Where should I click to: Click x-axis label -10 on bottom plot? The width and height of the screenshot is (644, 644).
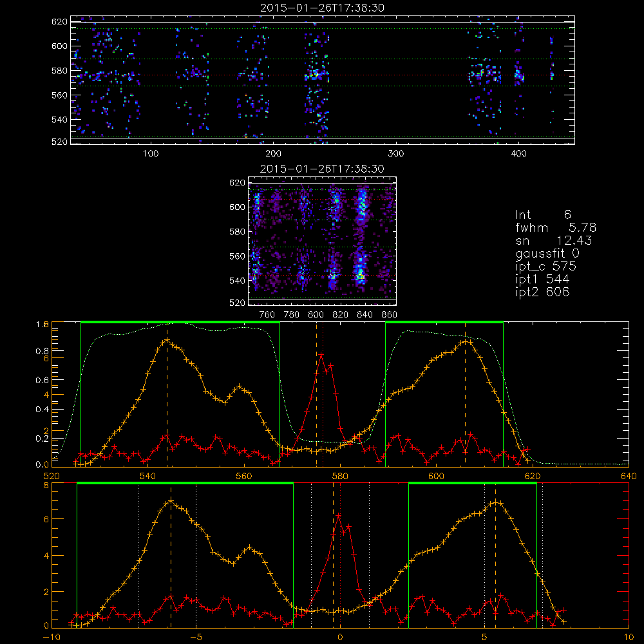pos(52,637)
